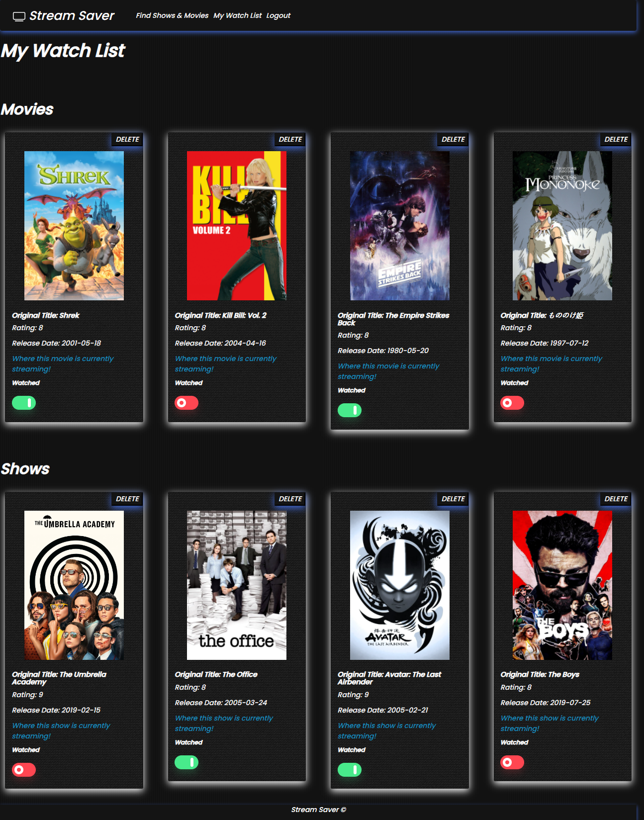
Task: Toggle watched switch for Avatar: The Last Airbender
Action: [x=350, y=770]
